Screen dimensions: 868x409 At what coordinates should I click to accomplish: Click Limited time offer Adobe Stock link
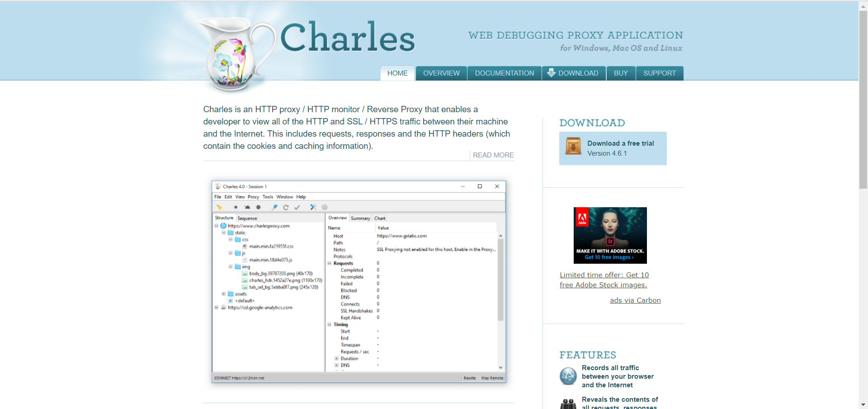(604, 280)
